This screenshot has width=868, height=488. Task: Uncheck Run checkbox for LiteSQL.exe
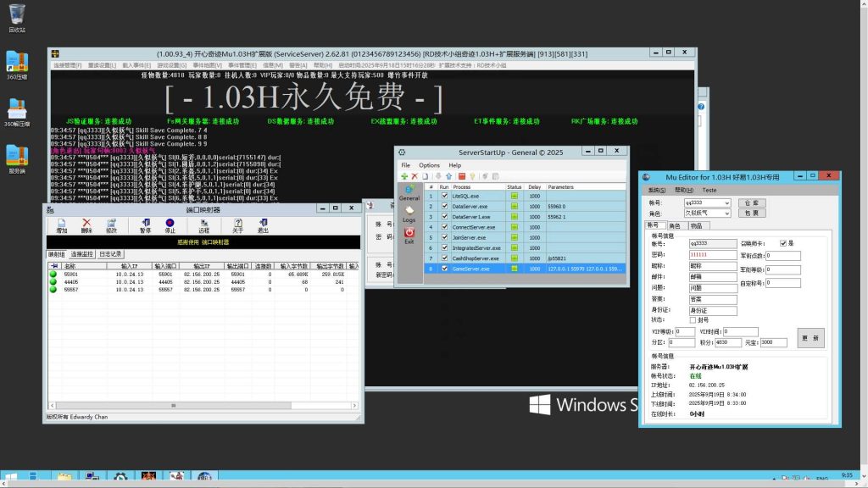point(444,196)
